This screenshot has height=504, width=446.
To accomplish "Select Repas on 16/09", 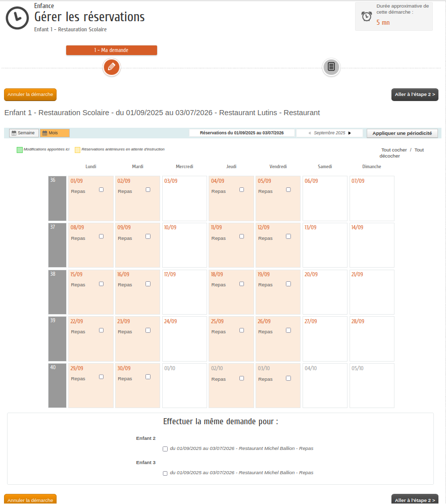I will click(148, 284).
